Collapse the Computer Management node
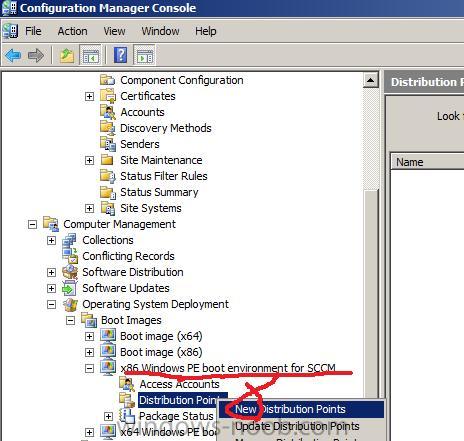The width and height of the screenshot is (464, 441). coord(32,224)
